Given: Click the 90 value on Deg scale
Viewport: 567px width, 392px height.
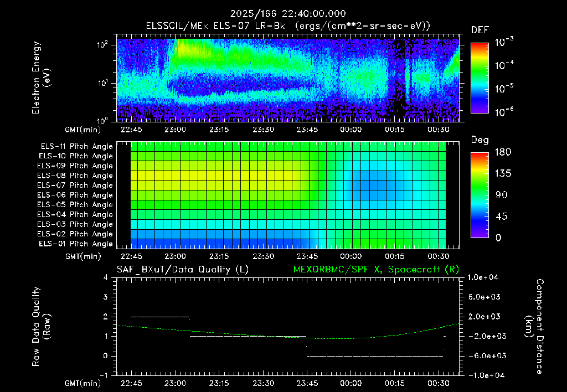Looking at the screenshot, I should tap(502, 195).
